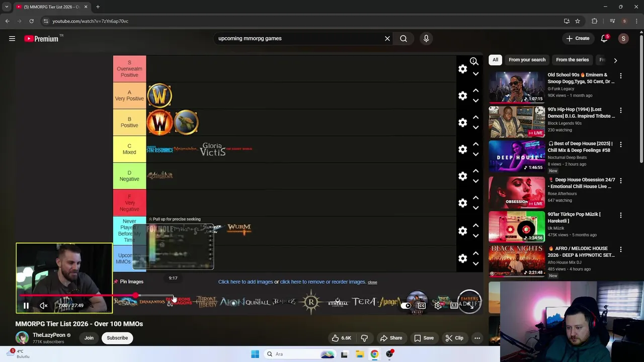Subscribe to TheLazyPeon
Image resolution: width=644 pixels, height=362 pixels.
[117, 338]
